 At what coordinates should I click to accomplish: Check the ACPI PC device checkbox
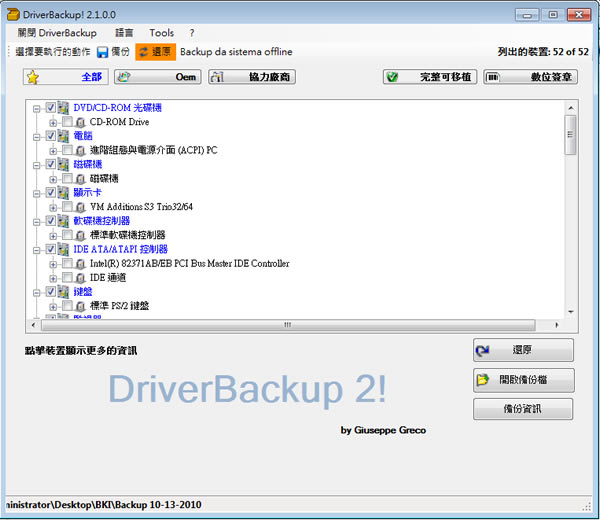67,150
